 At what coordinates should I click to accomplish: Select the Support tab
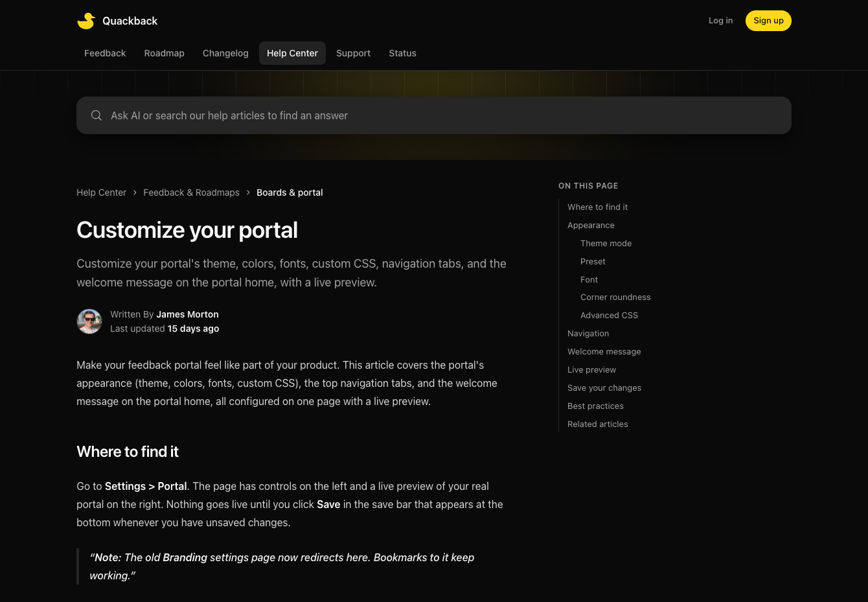pyautogui.click(x=353, y=53)
